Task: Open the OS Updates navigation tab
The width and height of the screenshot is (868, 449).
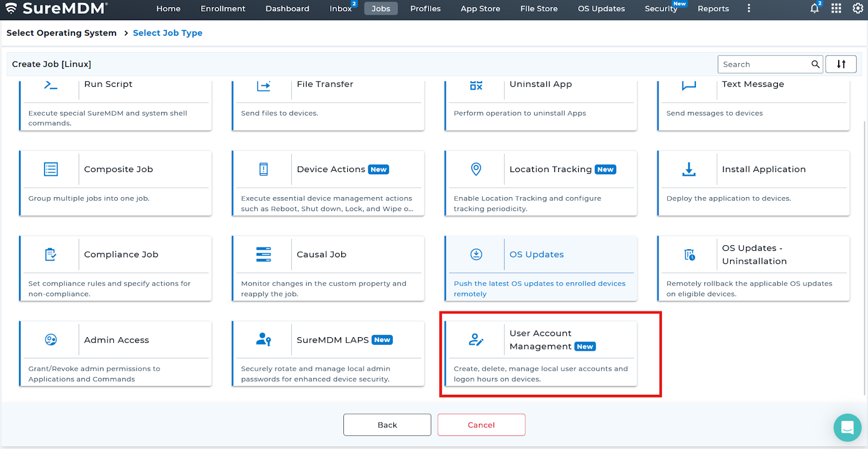Action: [601, 9]
